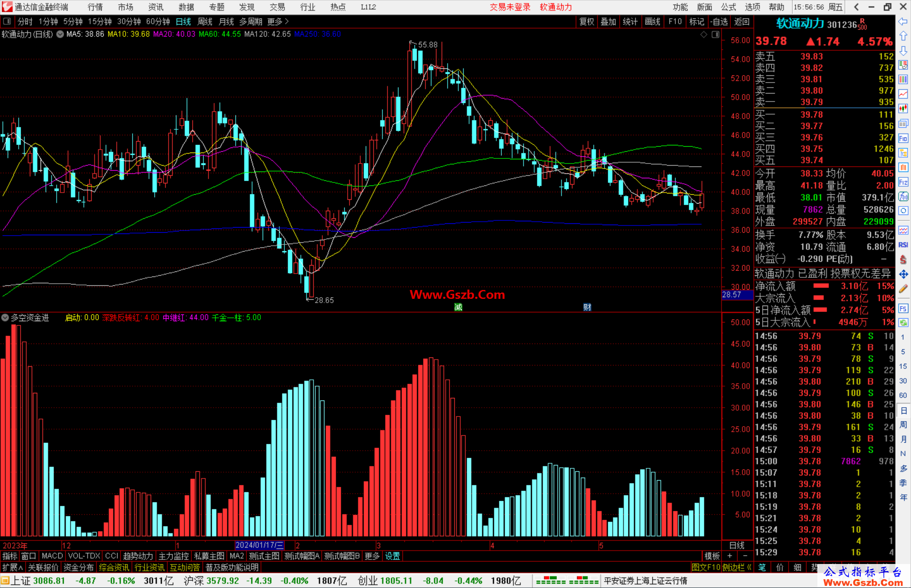911x588 pixels.
Task: Click the line trend chart sidebar icon
Action: click(903, 94)
